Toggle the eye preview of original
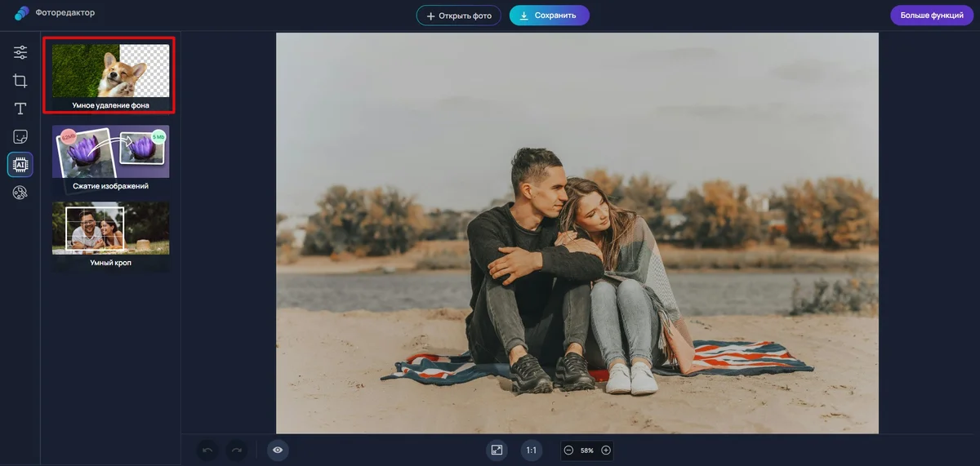 point(278,450)
